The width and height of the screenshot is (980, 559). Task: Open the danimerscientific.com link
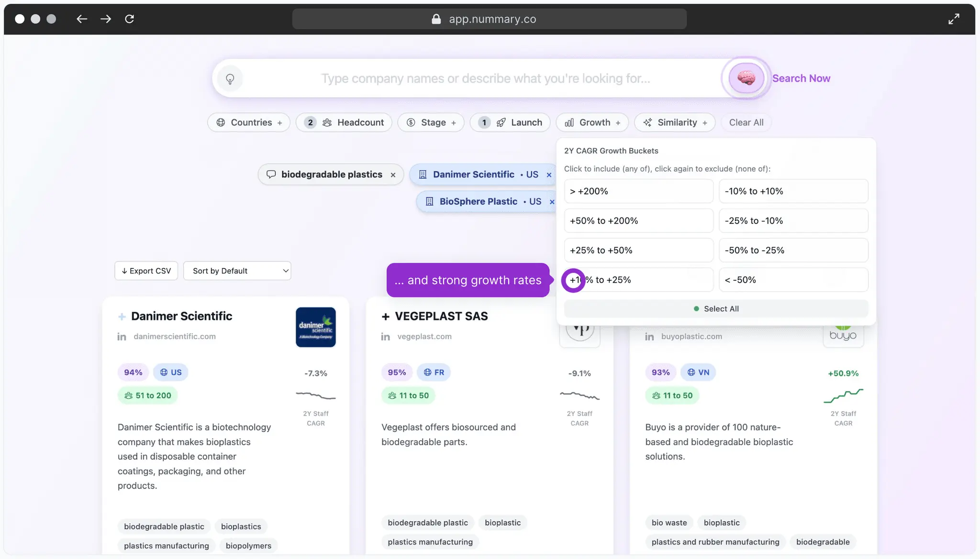[175, 337]
